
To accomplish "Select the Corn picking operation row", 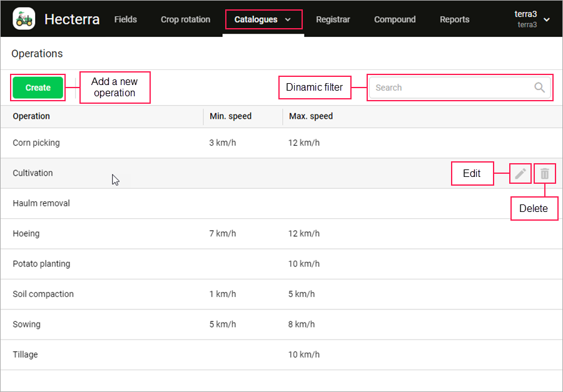I will (36, 143).
